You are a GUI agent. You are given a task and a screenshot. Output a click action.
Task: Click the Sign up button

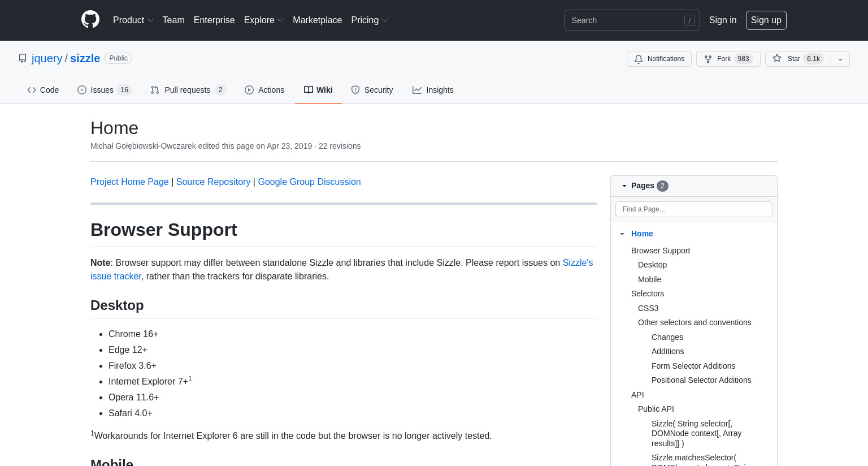(766, 20)
